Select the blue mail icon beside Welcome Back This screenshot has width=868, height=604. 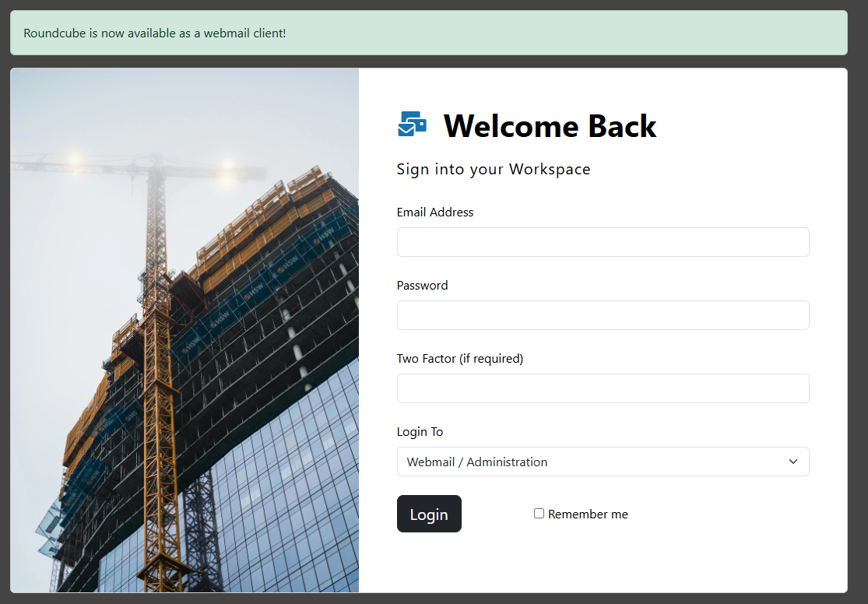coord(412,123)
